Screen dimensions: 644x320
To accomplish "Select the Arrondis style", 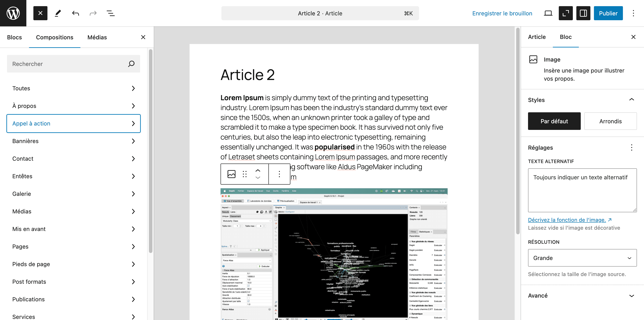I will [x=610, y=121].
